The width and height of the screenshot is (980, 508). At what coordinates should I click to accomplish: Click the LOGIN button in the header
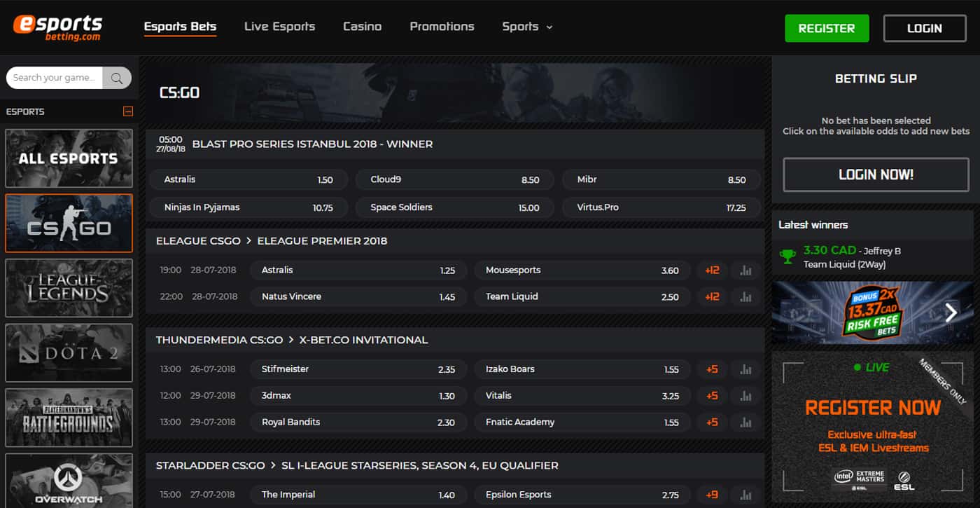pyautogui.click(x=924, y=28)
